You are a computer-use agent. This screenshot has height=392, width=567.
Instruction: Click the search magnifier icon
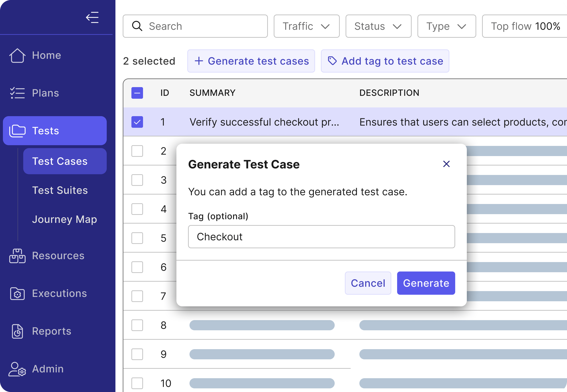coord(137,26)
